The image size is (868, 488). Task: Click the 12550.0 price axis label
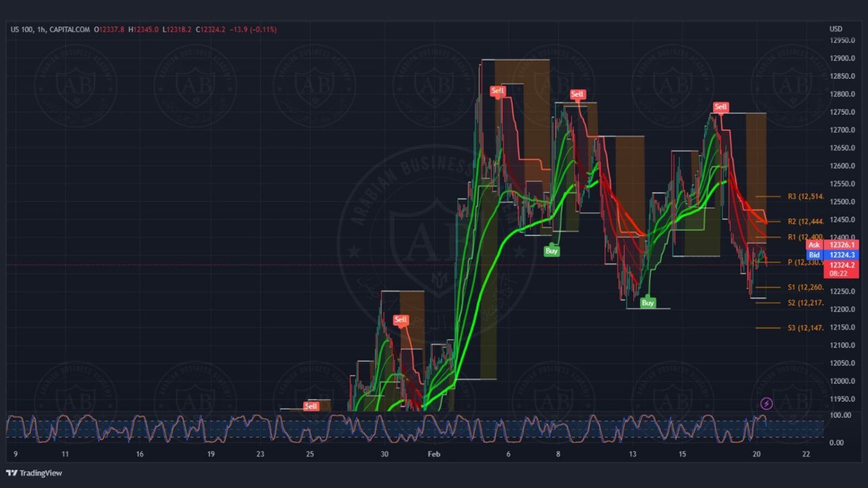pos(843,184)
